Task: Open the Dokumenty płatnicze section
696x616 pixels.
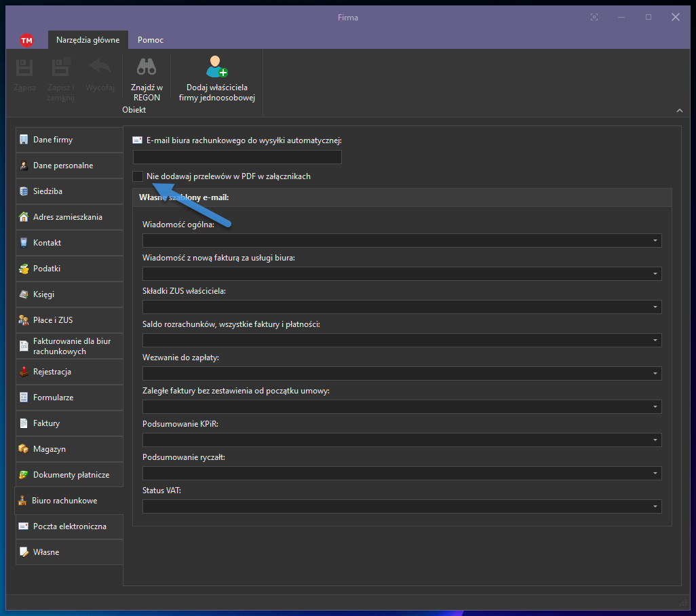Action: coord(69,475)
